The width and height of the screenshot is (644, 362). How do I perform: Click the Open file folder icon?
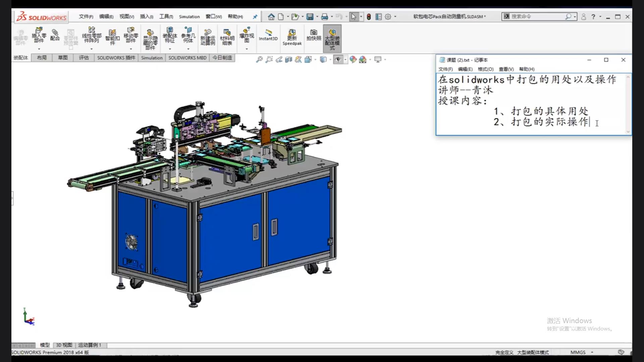[x=295, y=16]
